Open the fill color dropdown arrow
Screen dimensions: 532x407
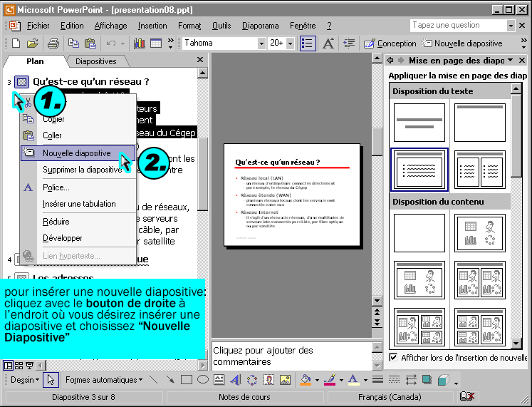[317, 380]
